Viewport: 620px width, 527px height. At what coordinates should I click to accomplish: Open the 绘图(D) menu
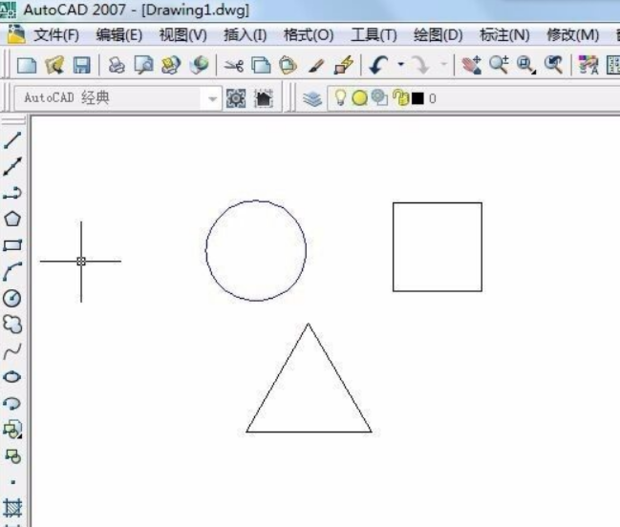click(438, 35)
